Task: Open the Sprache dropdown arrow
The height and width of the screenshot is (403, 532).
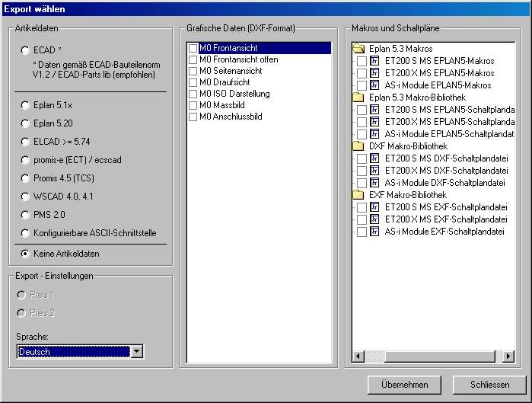Action: [x=137, y=351]
